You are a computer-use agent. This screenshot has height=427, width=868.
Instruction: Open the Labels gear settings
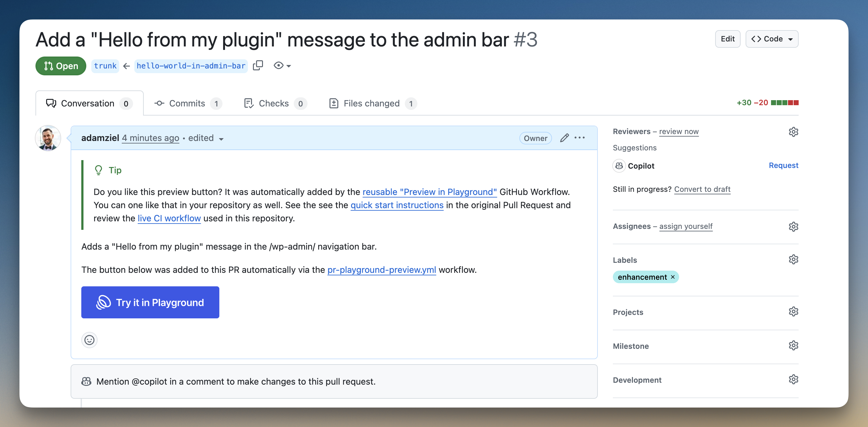click(793, 260)
